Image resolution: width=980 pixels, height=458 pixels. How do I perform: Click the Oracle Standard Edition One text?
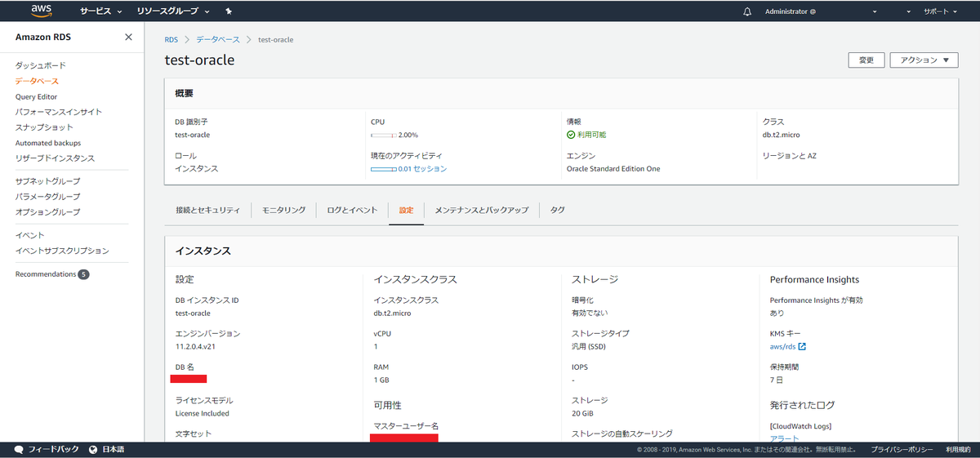[613, 169]
